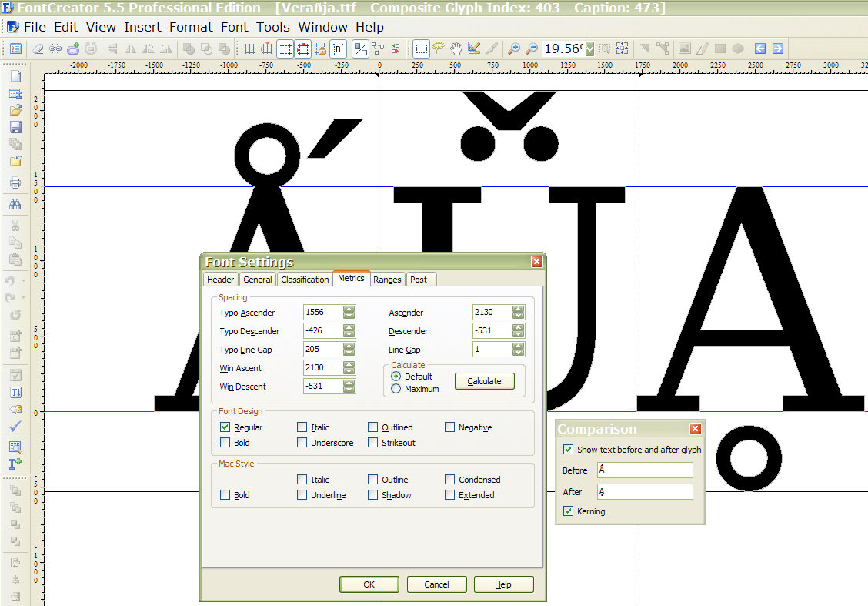Click the Typo Ascender spinner arrows
This screenshot has width=868, height=606.
click(x=349, y=313)
